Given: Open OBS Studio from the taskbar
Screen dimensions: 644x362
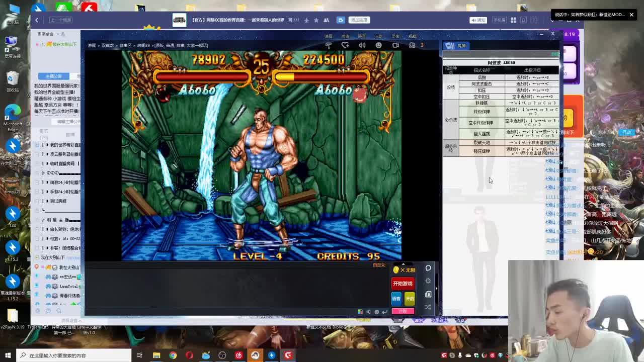Looking at the screenshot, I should pyautogui.click(x=222, y=355).
